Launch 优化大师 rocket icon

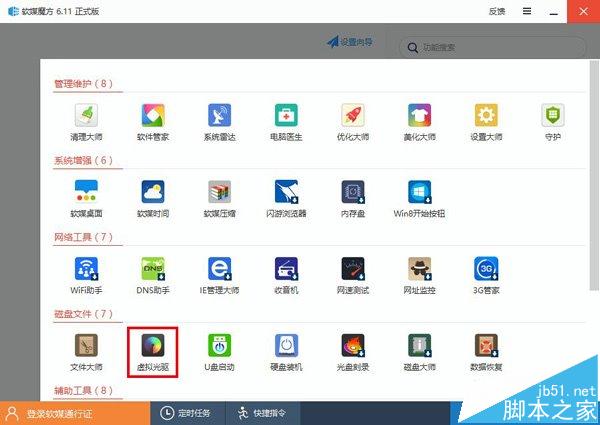click(x=352, y=122)
